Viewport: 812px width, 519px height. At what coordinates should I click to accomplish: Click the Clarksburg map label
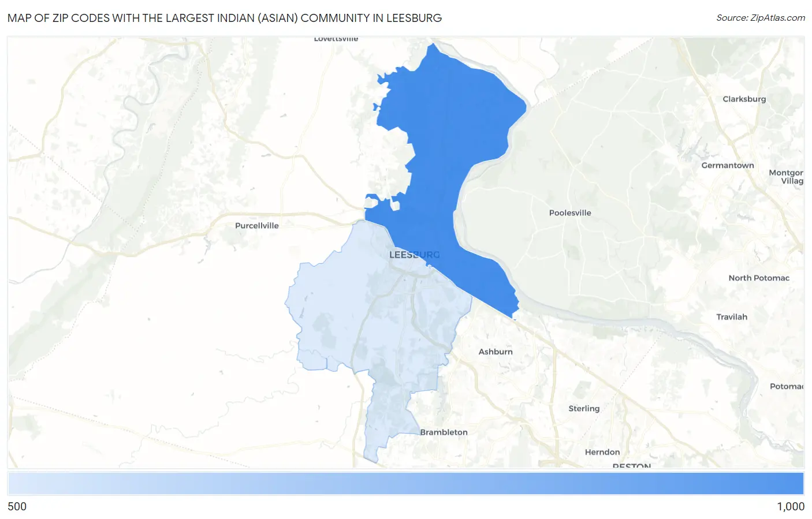click(x=744, y=99)
